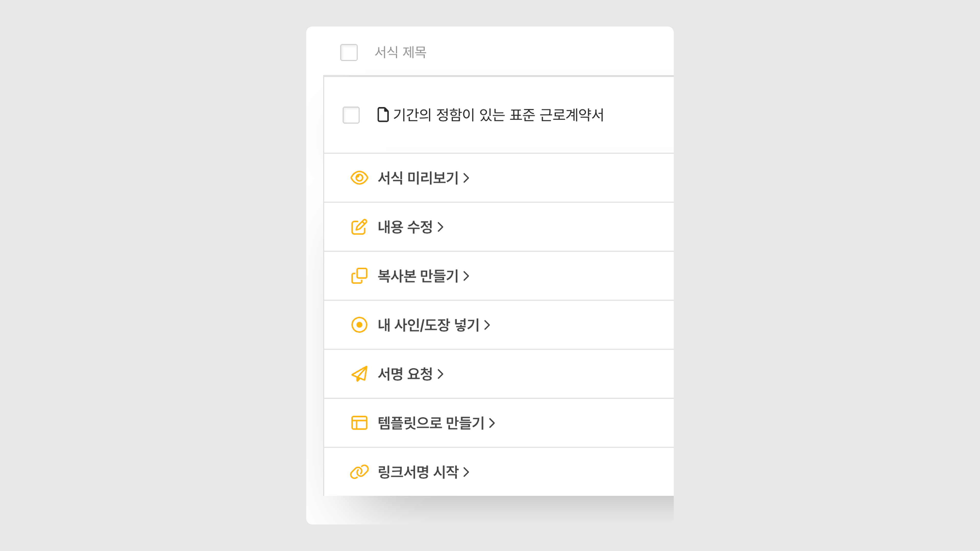Click 링크서명 시작 text link

pos(418,472)
